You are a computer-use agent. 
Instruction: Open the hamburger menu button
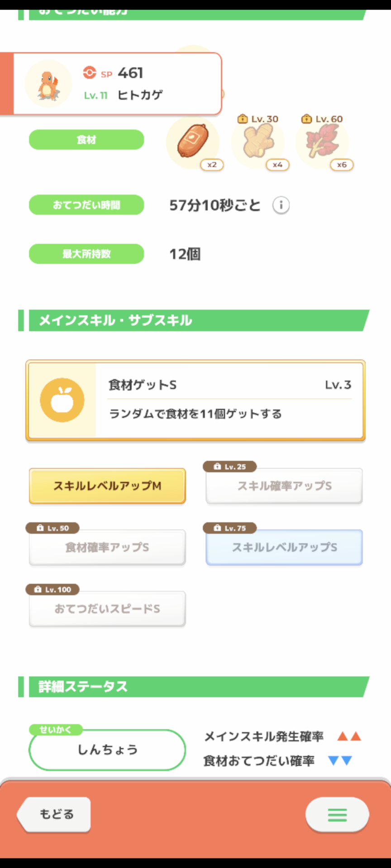point(337,815)
